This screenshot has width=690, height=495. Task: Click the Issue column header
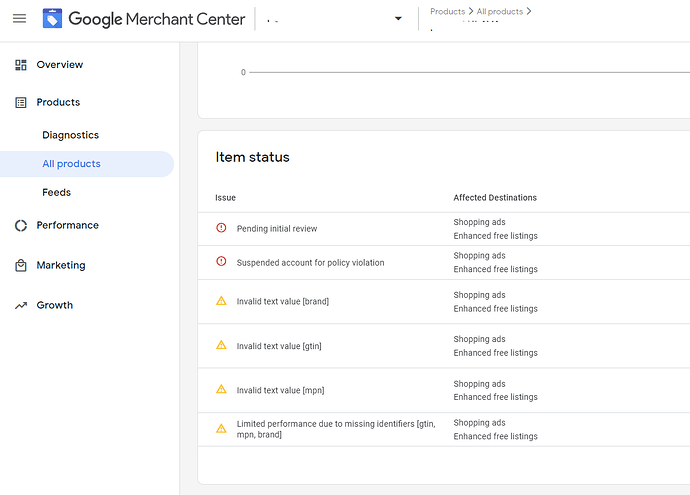click(x=225, y=198)
